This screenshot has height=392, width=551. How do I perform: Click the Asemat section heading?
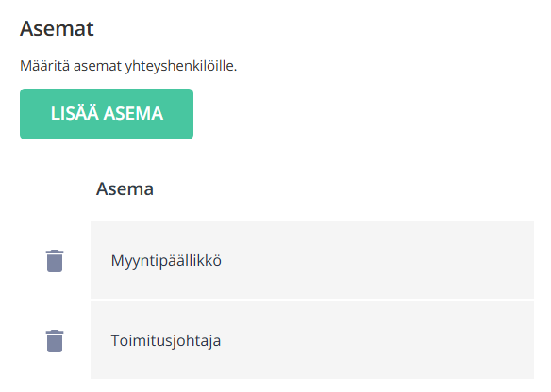pos(57,28)
